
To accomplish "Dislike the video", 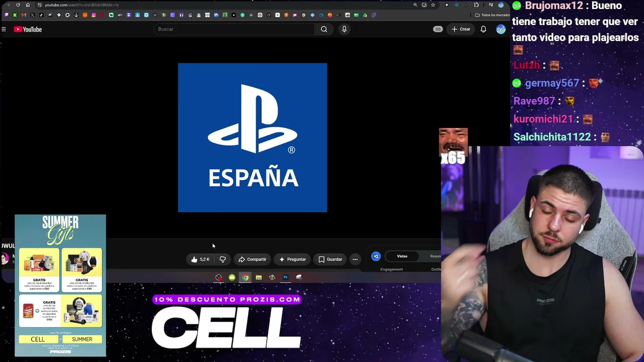I will (222, 259).
